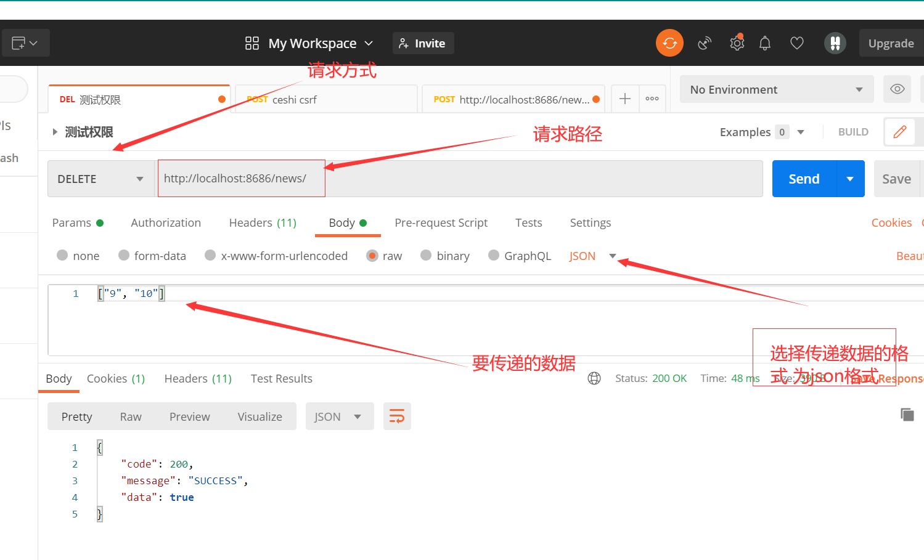
Task: Open the Capture requests icon
Action: pyautogui.click(x=705, y=43)
